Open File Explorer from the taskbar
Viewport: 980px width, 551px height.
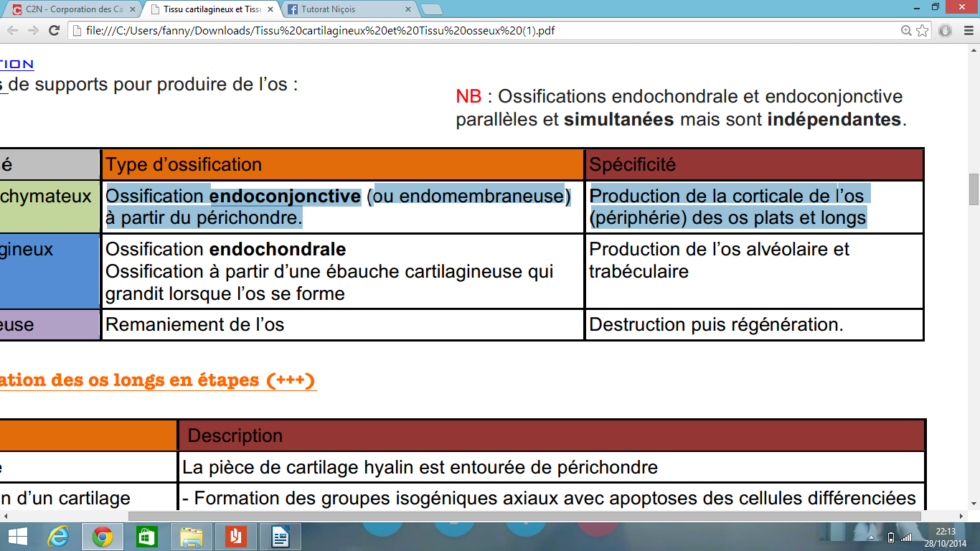point(192,537)
